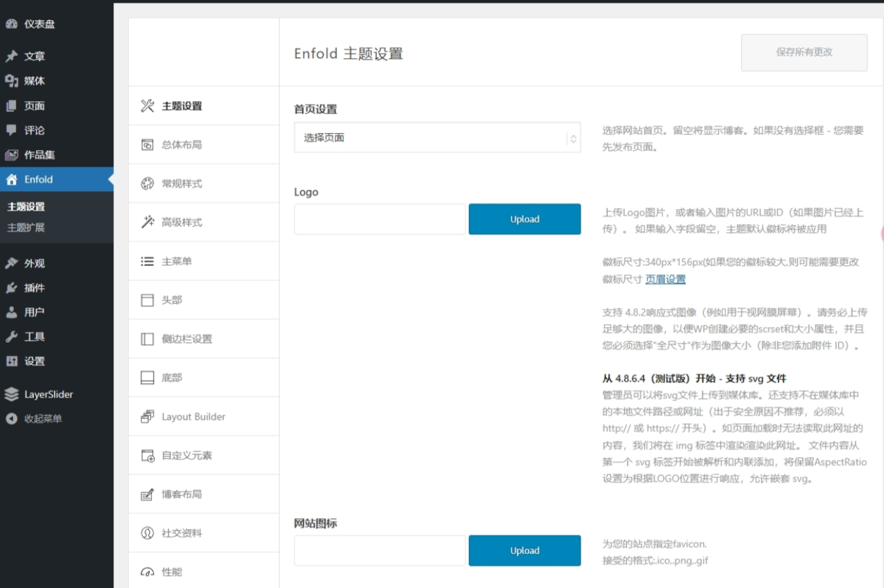Click the edit icon beside 博客布局
884x588 pixels.
[x=147, y=494]
